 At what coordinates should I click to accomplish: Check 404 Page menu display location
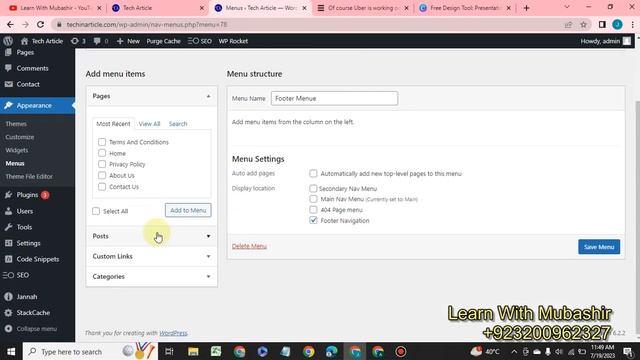tap(313, 210)
